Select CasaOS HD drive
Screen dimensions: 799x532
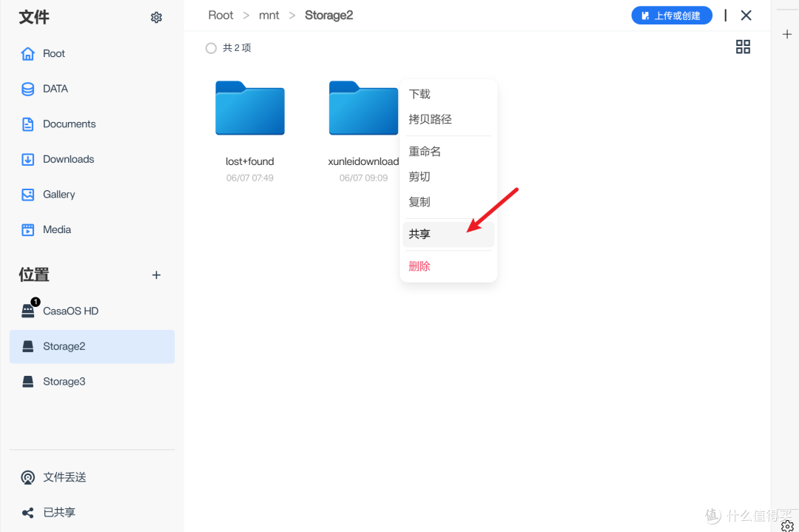(x=70, y=311)
